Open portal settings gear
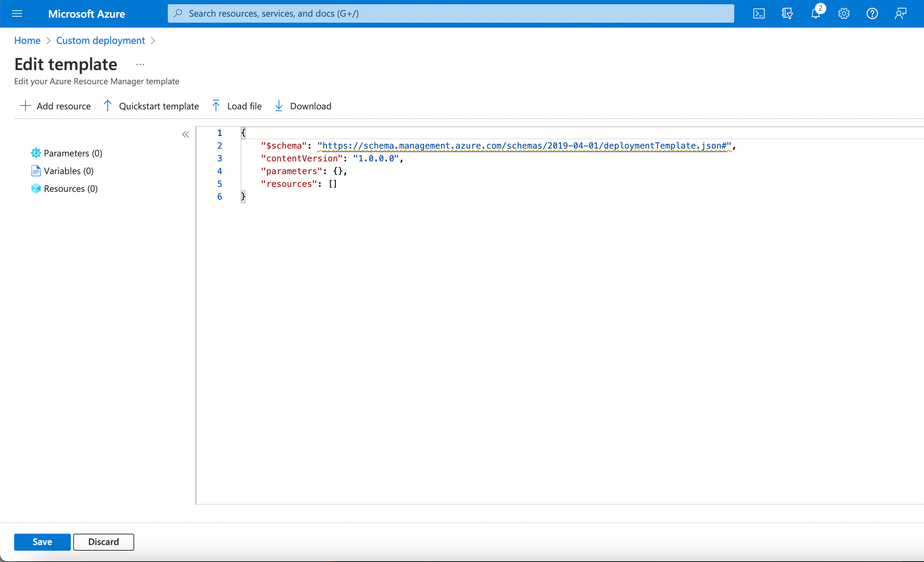Screen dimensions: 924x562 tap(843, 14)
